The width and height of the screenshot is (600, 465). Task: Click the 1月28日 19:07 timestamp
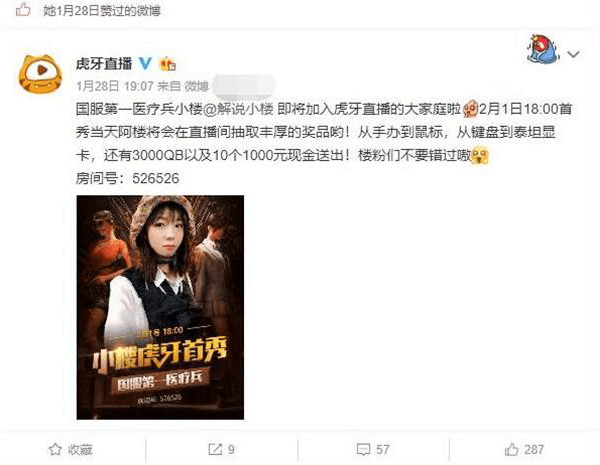point(115,86)
